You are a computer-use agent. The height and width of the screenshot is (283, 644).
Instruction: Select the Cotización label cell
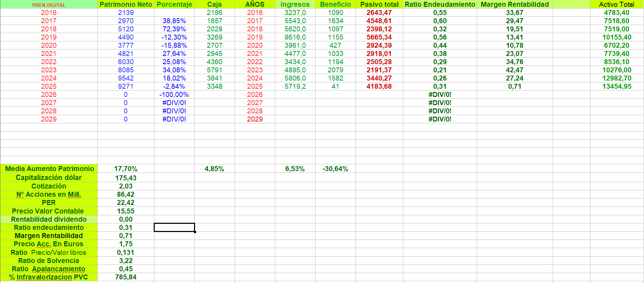point(49,186)
